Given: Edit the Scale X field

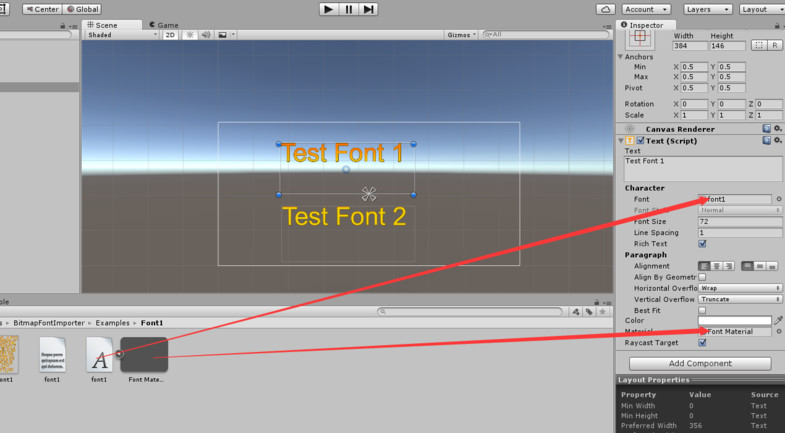Looking at the screenshot, I should tap(694, 115).
